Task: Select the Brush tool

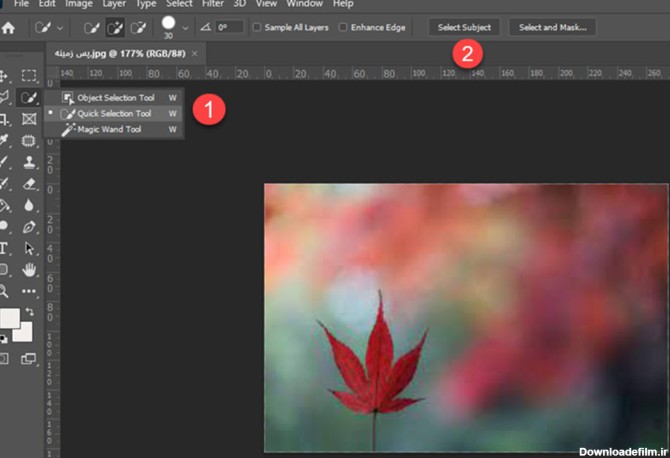Action: pos(4,162)
